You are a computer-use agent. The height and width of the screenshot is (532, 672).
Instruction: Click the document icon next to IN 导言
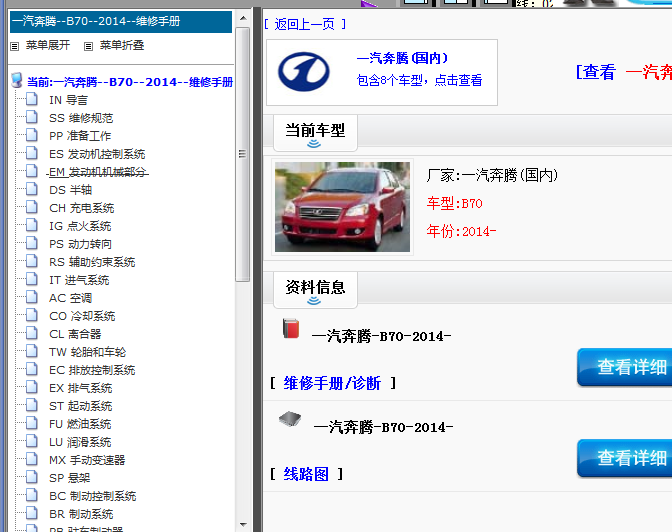tap(32, 99)
